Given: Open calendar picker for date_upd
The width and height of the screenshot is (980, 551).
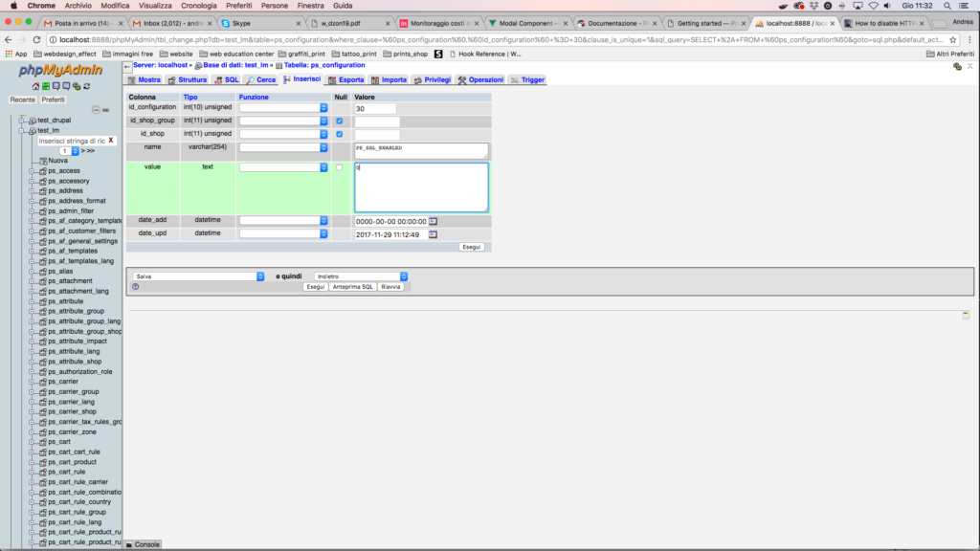Looking at the screenshot, I should tap(434, 234).
